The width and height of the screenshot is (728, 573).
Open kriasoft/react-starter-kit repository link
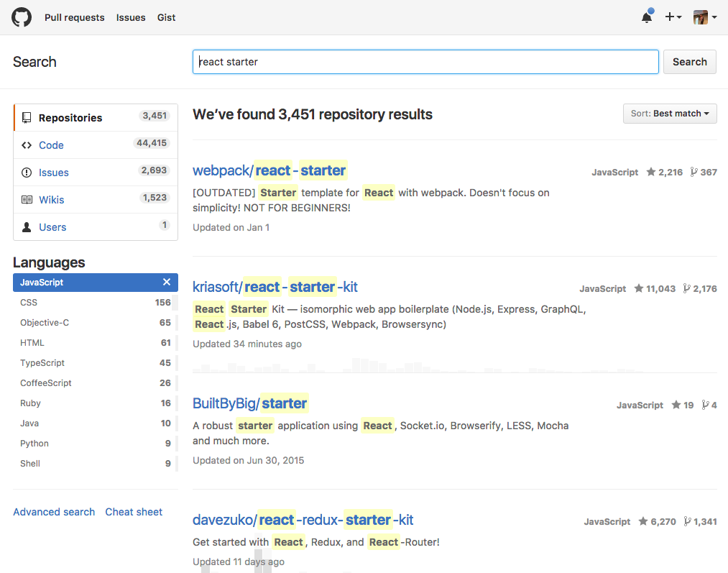275,287
